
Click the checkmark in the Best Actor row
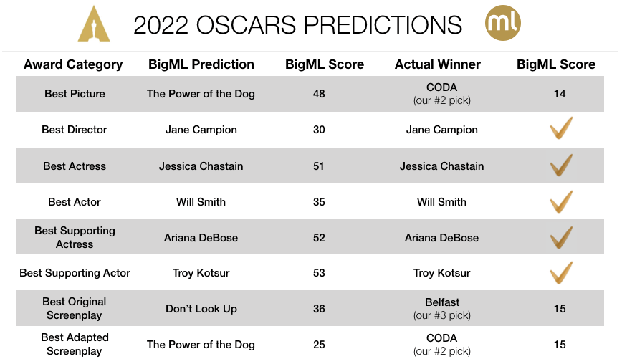(560, 201)
